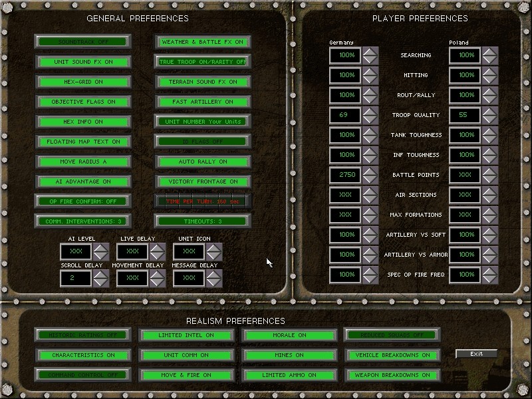Adjust Germany Tank Toughness arrow stepper

[x=370, y=136]
